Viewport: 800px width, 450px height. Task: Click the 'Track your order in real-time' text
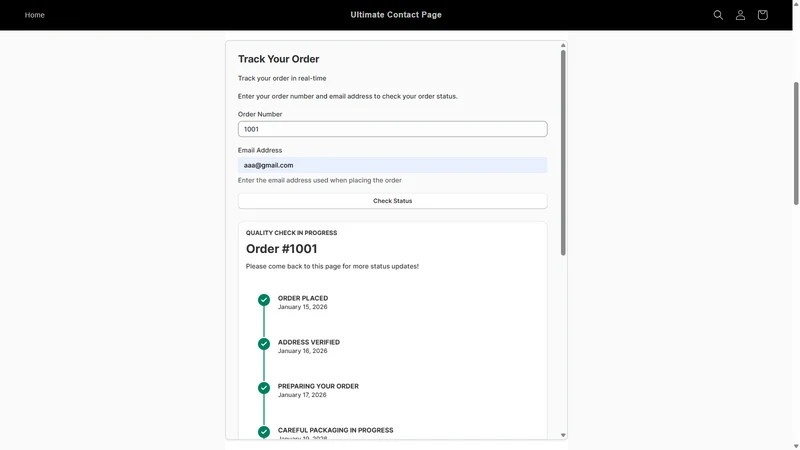(x=282, y=78)
